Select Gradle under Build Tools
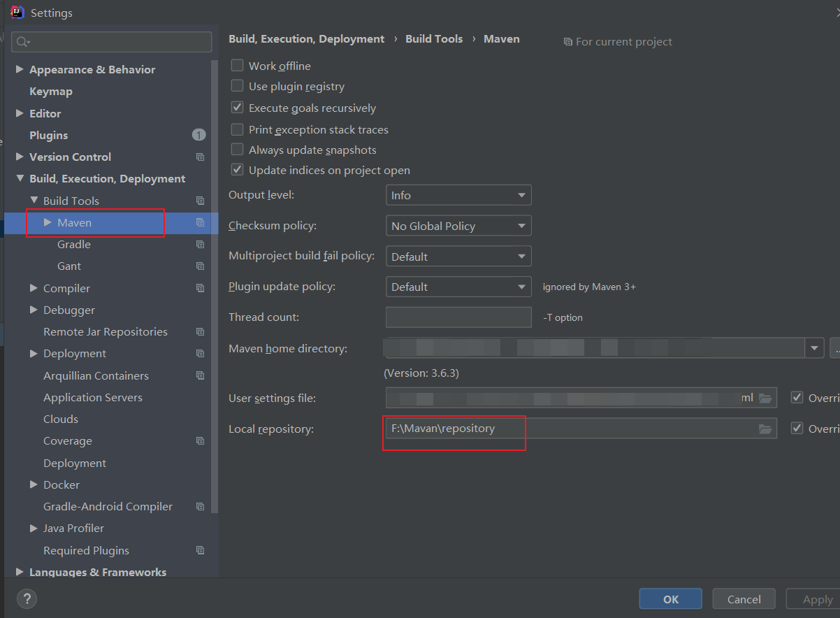The height and width of the screenshot is (618, 840). coord(74,245)
